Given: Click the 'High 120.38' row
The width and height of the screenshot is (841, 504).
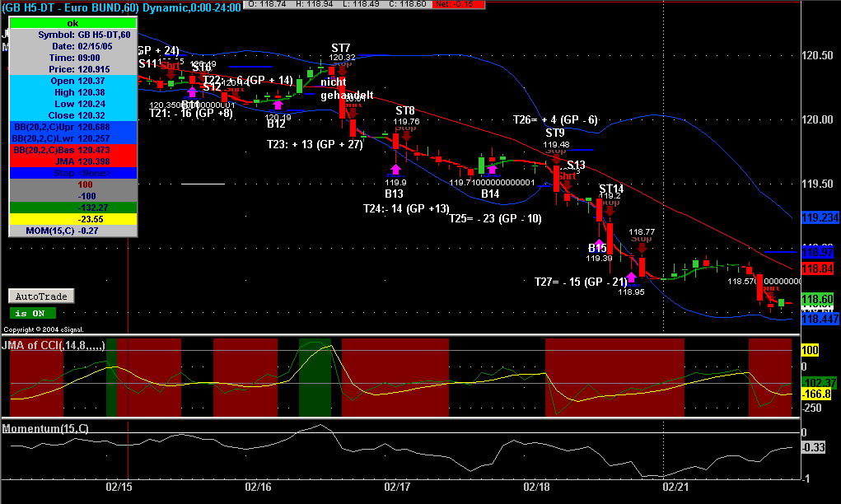Looking at the screenshot, I should [x=73, y=92].
